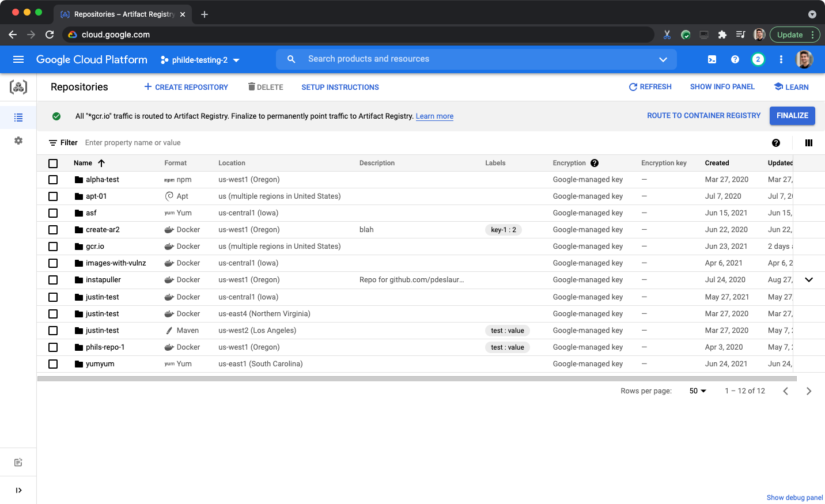Check the apt-01 repository checkbox

53,196
